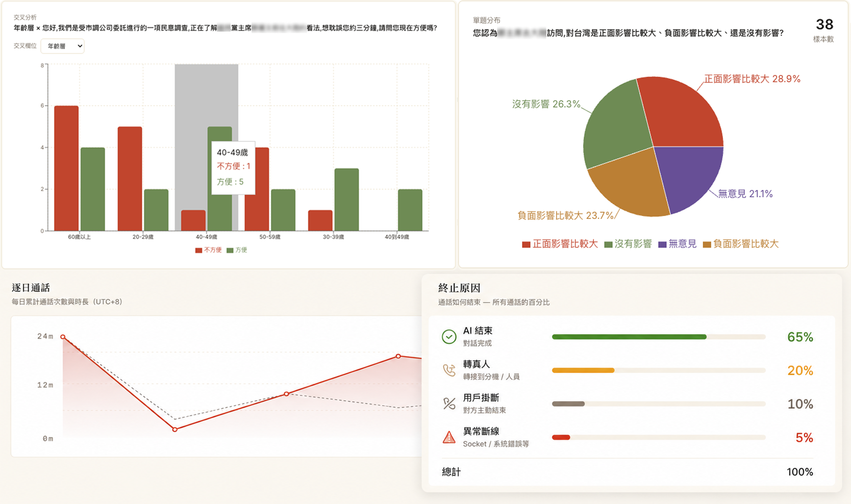Click the 5% value text
This screenshot has height=504, width=851.
point(804,437)
